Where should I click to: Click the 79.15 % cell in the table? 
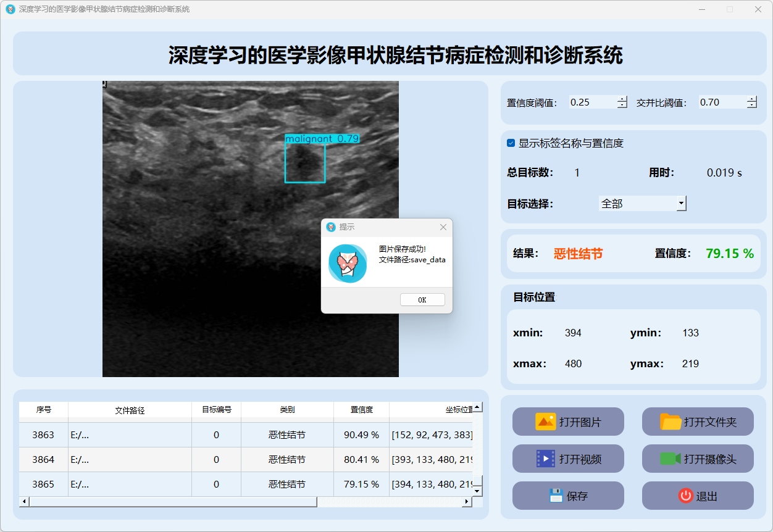click(x=361, y=484)
